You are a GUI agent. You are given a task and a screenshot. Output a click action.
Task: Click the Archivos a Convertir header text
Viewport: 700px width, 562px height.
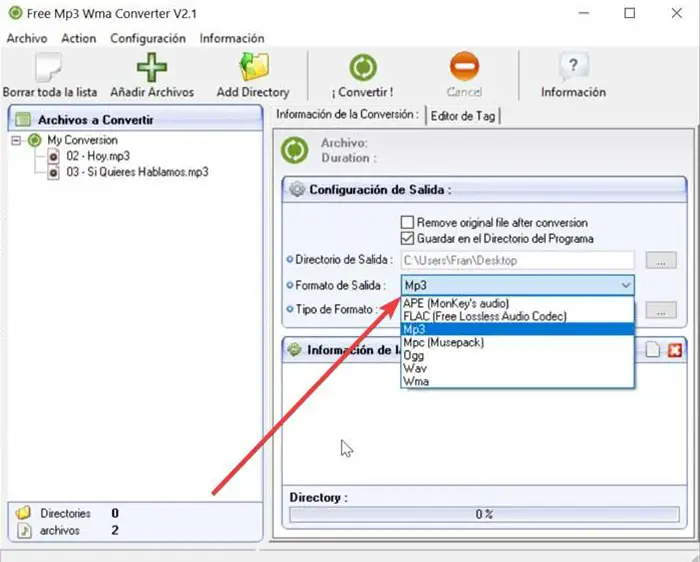pyautogui.click(x=96, y=120)
